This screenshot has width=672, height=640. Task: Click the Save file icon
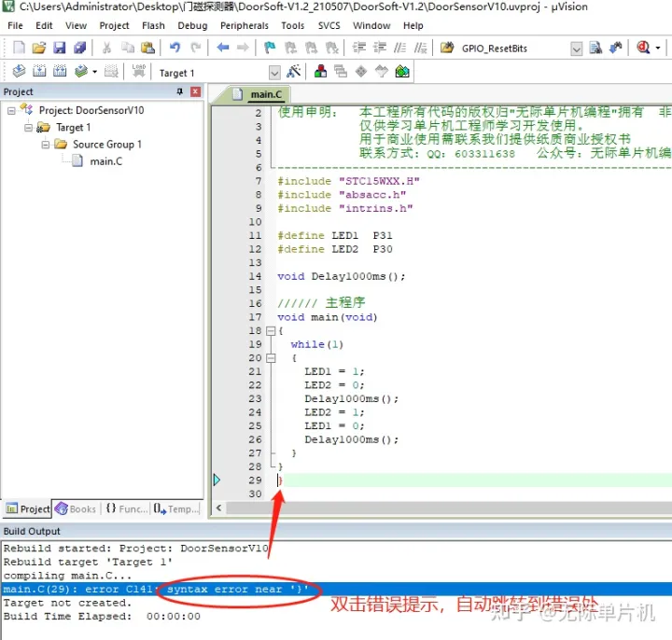click(59, 48)
